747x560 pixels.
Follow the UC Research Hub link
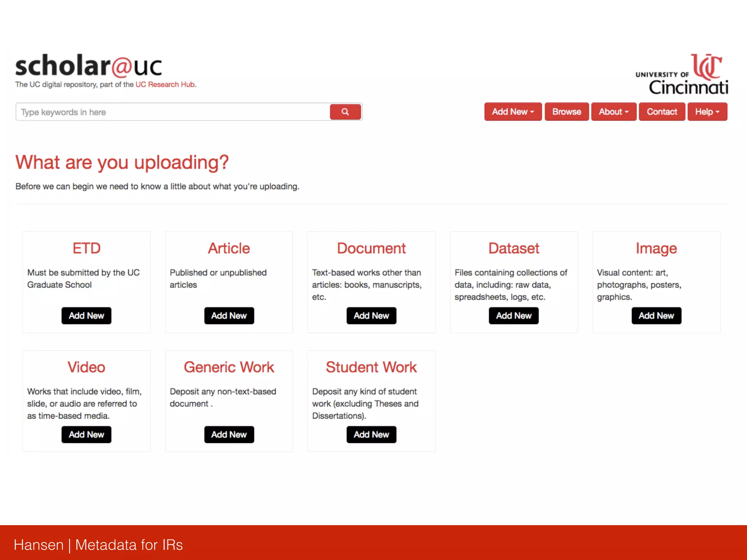click(x=165, y=85)
